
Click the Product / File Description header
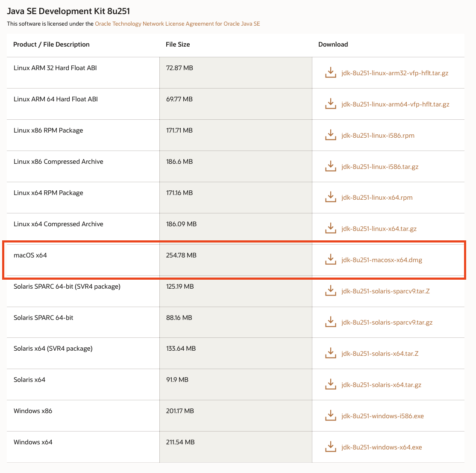click(51, 44)
